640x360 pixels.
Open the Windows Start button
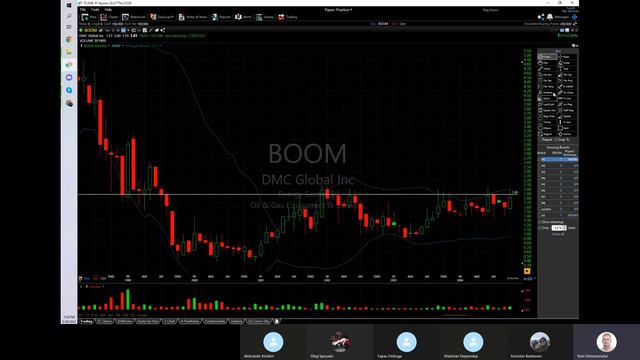tap(69, 5)
